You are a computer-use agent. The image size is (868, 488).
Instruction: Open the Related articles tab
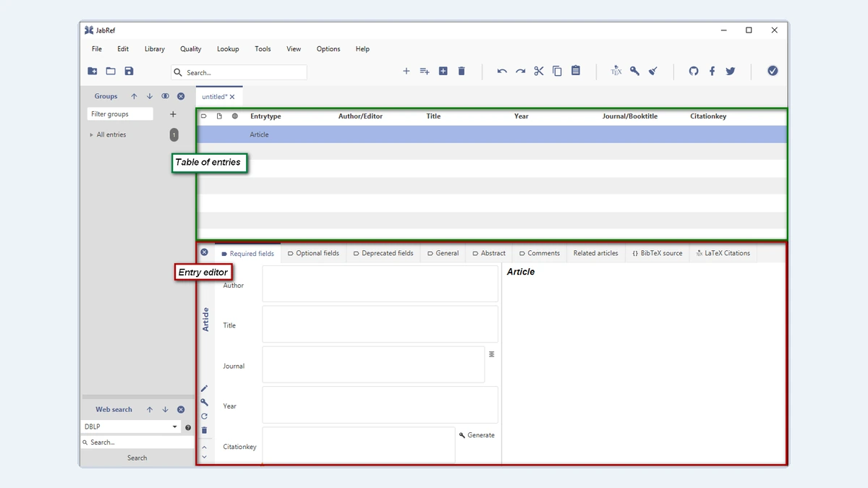596,253
